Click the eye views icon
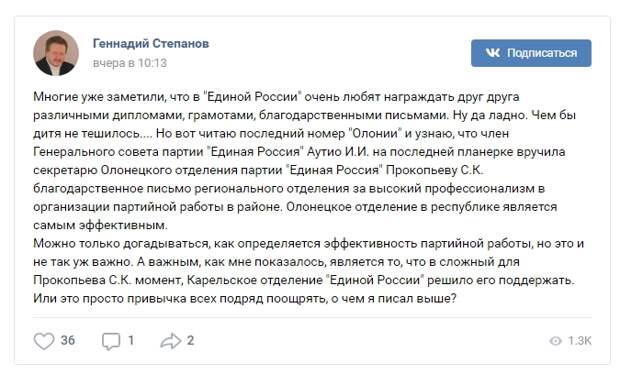Image resolution: width=620 pixels, height=374 pixels. pyautogui.click(x=556, y=341)
